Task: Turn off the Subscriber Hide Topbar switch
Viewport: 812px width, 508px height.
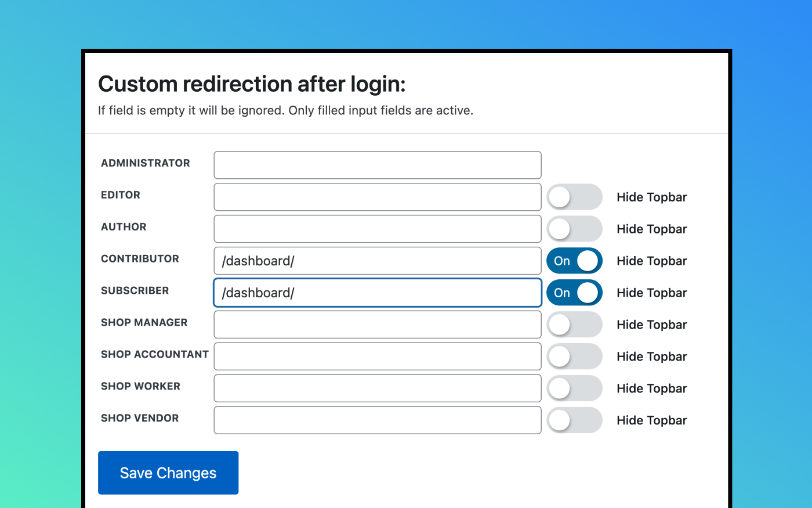Action: (574, 293)
